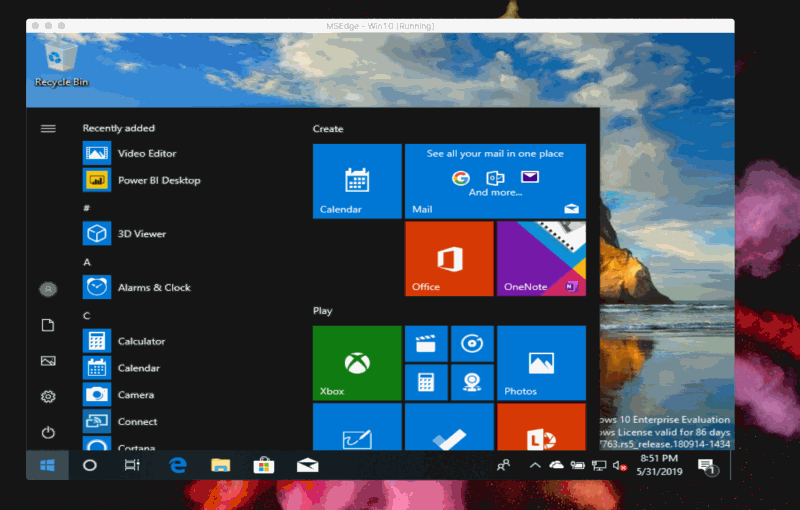
Task: Click the letter A group header
Action: tap(87, 262)
